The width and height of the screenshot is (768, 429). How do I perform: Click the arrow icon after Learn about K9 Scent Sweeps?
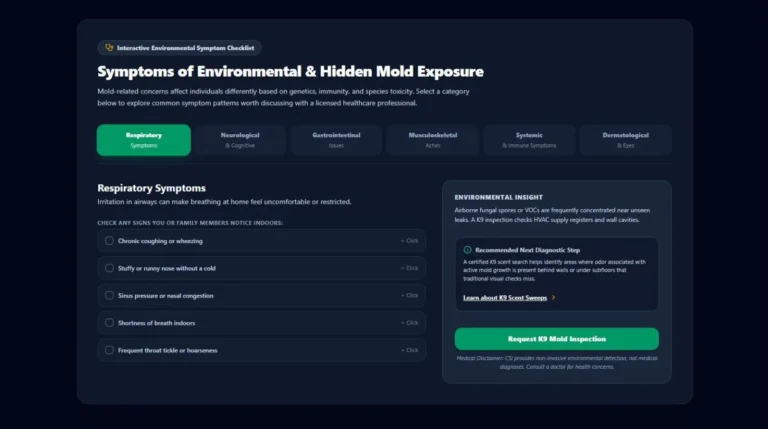pyautogui.click(x=553, y=297)
